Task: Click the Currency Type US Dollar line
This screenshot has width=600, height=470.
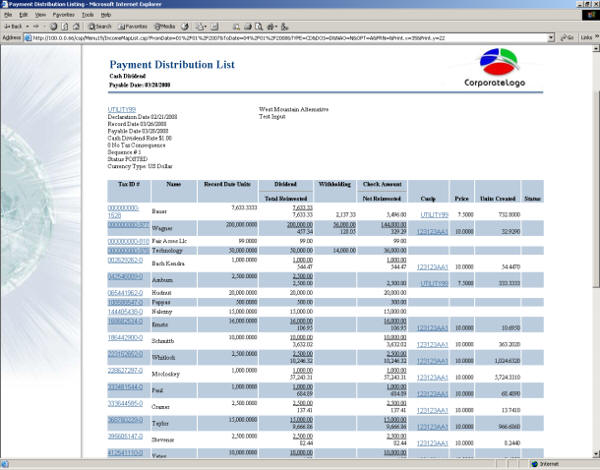Action: pyautogui.click(x=140, y=166)
